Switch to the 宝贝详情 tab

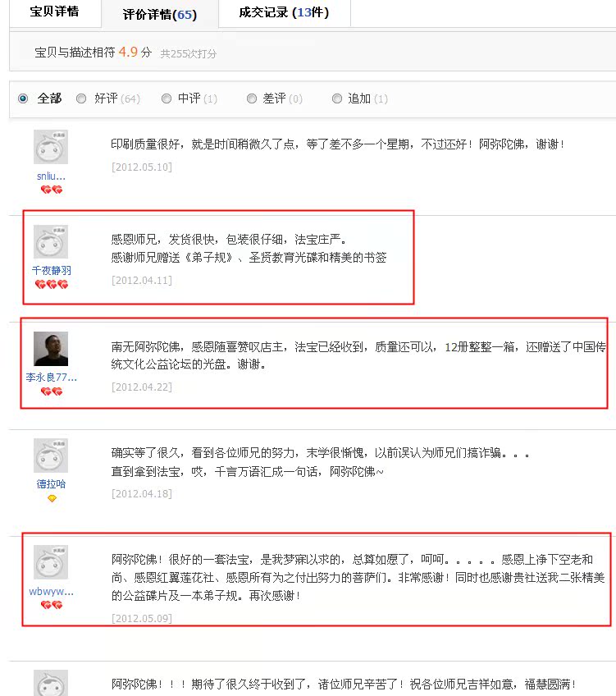pyautogui.click(x=55, y=12)
